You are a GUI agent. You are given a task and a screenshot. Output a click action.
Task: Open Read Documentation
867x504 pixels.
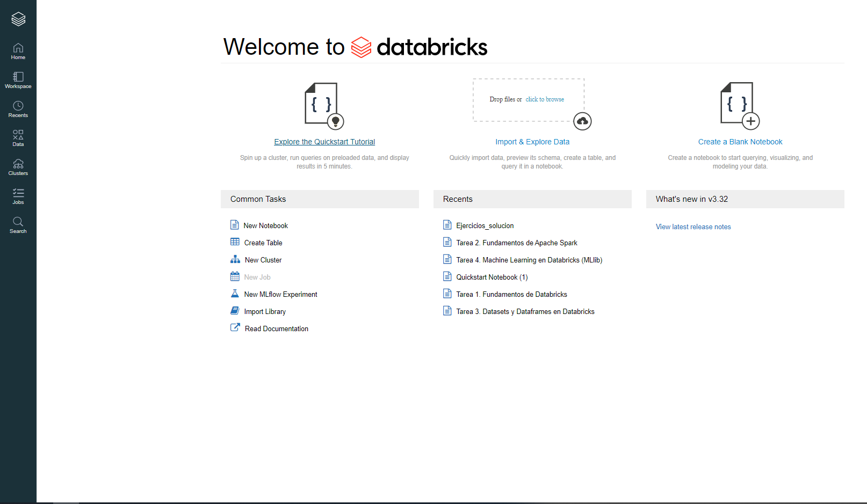pos(277,329)
